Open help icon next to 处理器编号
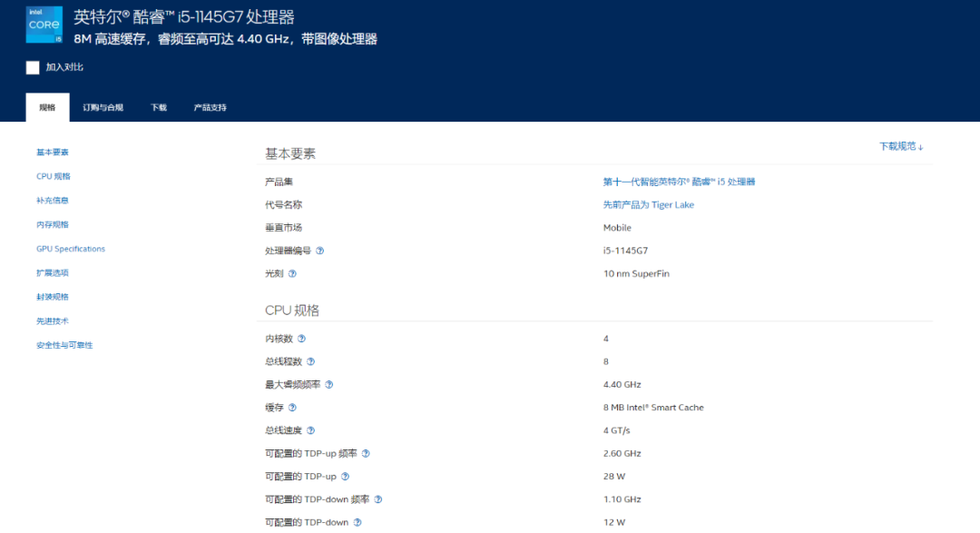The height and width of the screenshot is (533, 980). tap(320, 251)
